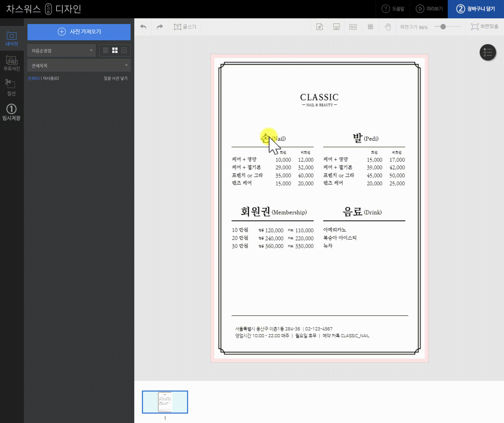Image resolution: width=504 pixels, height=423 pixels.
Task: Open the 이름순정렬 sort dropdown
Action: point(61,50)
